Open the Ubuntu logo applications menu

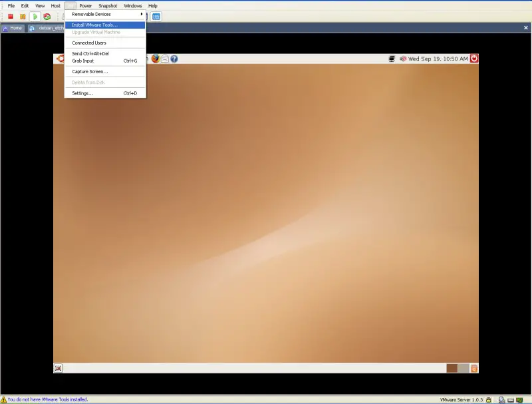pyautogui.click(x=59, y=59)
